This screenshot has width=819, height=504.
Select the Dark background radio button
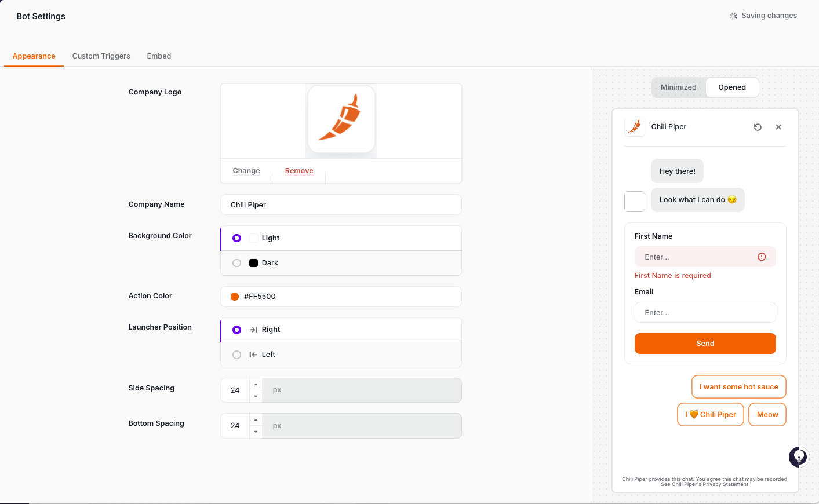(236, 263)
